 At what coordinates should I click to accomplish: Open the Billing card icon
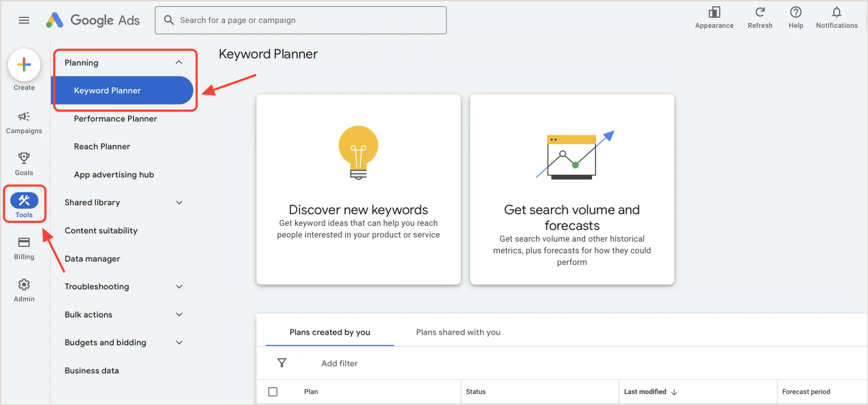coord(24,242)
